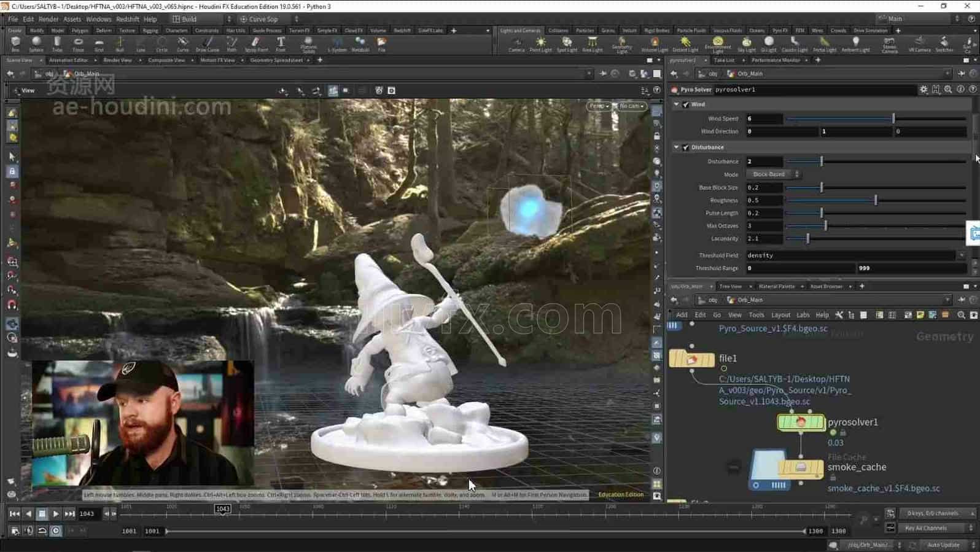Select the Spray Paint shelf tool
The image size is (980, 552).
[256, 44]
